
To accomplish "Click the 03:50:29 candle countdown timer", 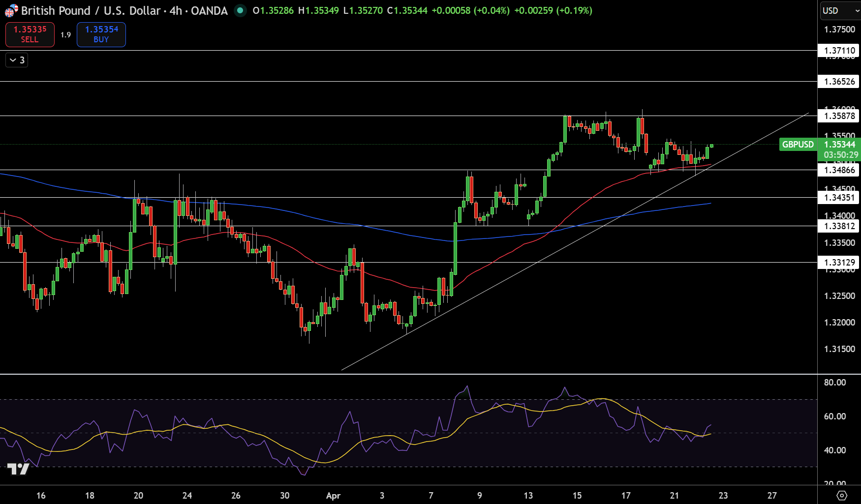I will [x=841, y=155].
